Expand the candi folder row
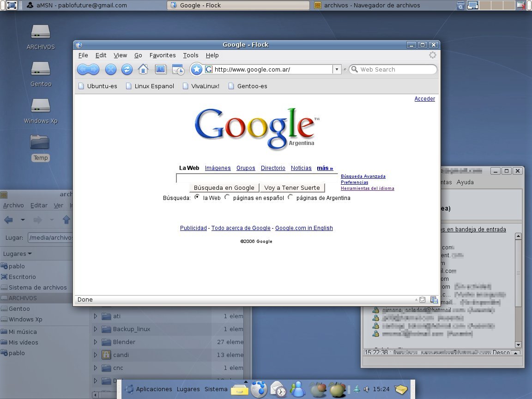The width and height of the screenshot is (532, 399). pos(96,355)
